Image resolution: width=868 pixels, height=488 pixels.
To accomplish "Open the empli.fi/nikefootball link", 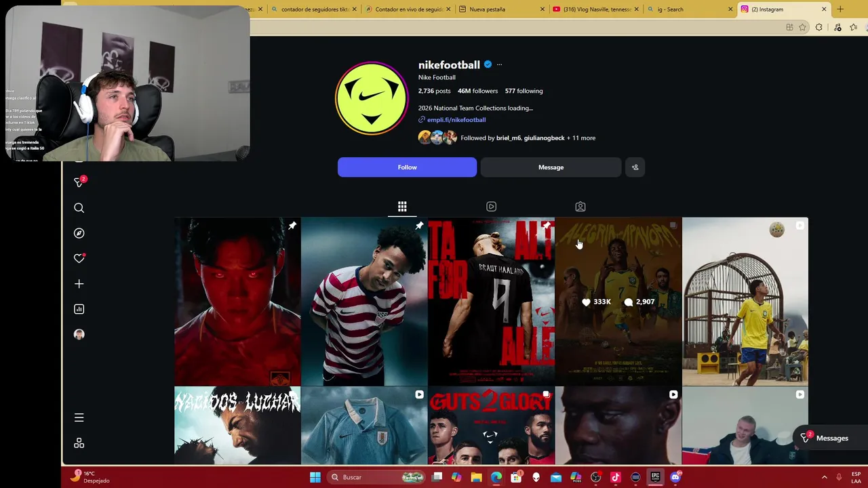I will pos(456,120).
